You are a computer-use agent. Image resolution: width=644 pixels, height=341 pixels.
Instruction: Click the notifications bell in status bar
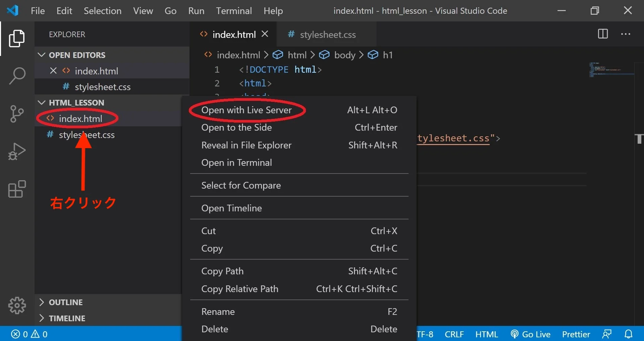(x=629, y=334)
